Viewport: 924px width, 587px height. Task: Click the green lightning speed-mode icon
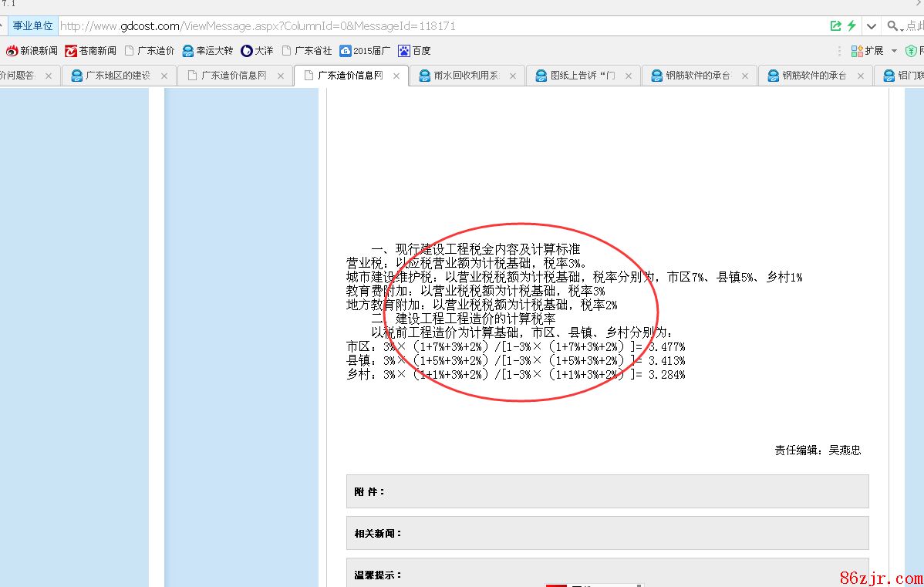tap(851, 26)
